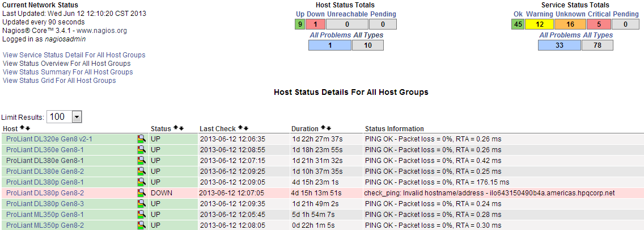Click the host 'Down' totals header link
644x230 pixels.
316,14
